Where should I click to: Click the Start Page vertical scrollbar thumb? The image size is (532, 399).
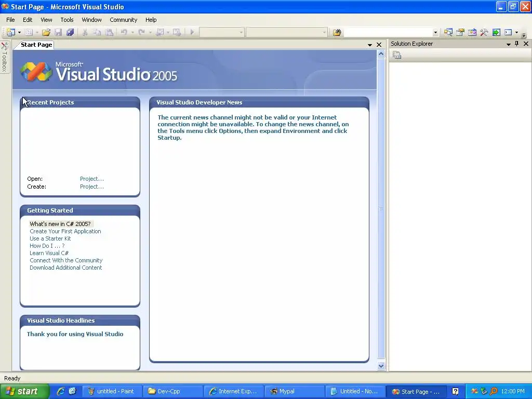pos(381,208)
